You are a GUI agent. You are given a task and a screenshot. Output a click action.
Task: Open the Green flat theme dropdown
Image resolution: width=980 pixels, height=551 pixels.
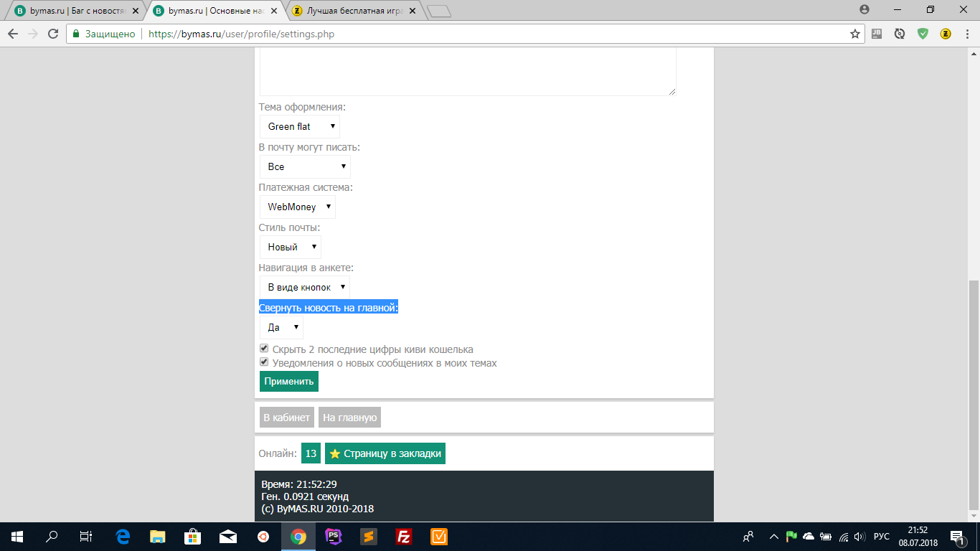tap(300, 126)
